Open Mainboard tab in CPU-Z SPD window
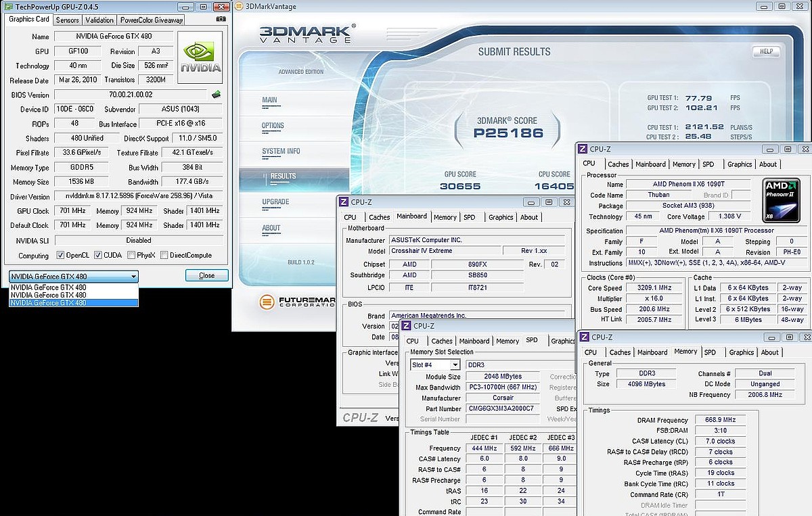This screenshot has width=812, height=516. [x=474, y=341]
